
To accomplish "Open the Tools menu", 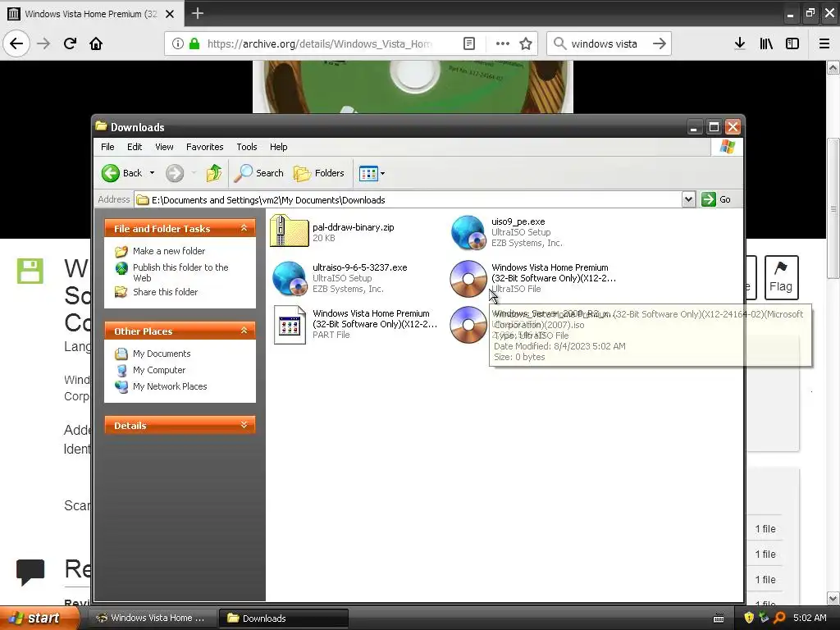I will (246, 147).
